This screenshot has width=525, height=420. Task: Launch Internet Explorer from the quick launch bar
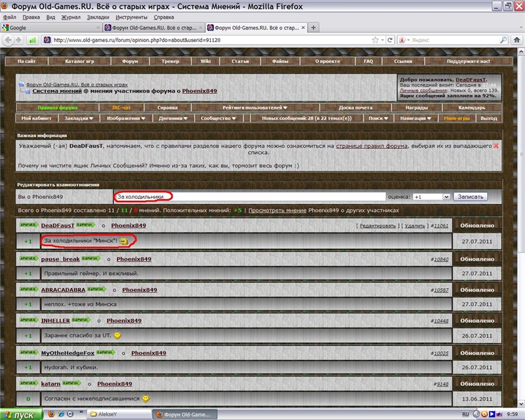pos(61,414)
